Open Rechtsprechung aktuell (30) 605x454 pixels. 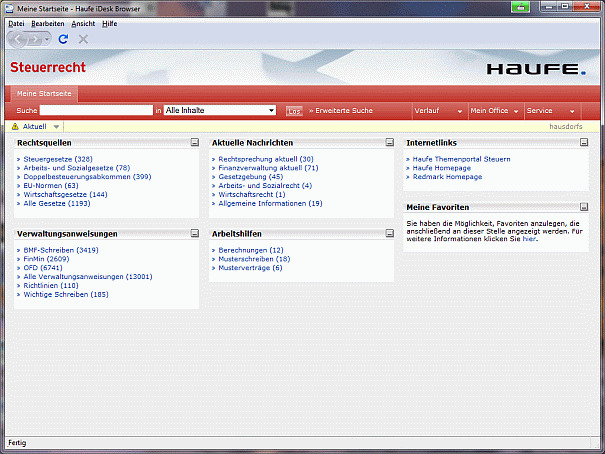tap(266, 159)
